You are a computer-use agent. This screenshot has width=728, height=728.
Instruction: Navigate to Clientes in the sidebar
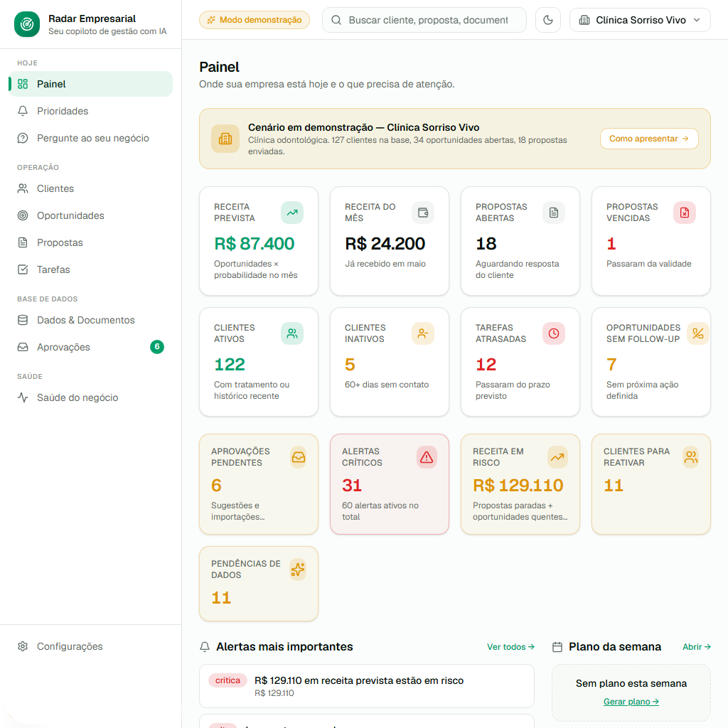click(90, 188)
